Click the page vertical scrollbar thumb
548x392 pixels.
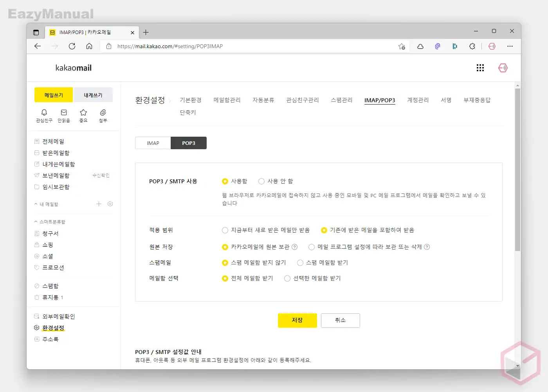517,170
